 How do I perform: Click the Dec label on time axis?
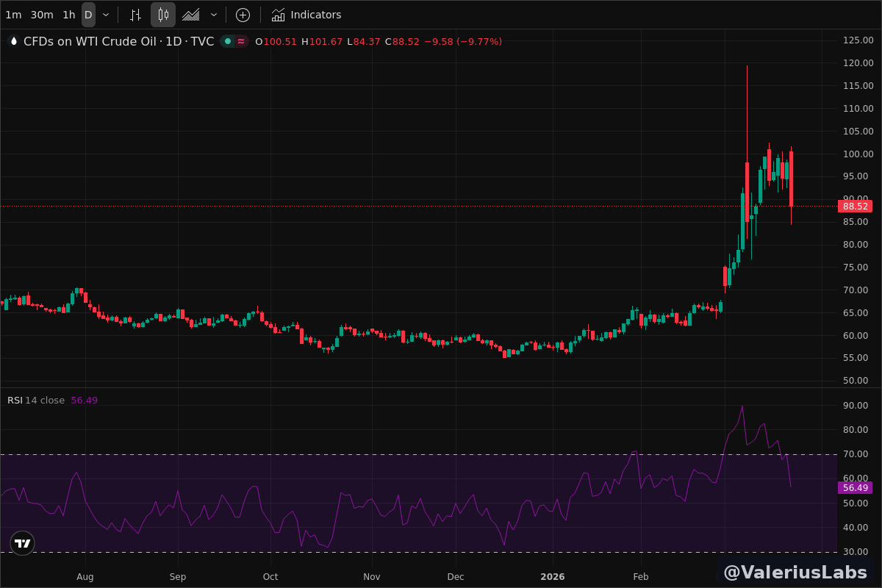pos(456,577)
